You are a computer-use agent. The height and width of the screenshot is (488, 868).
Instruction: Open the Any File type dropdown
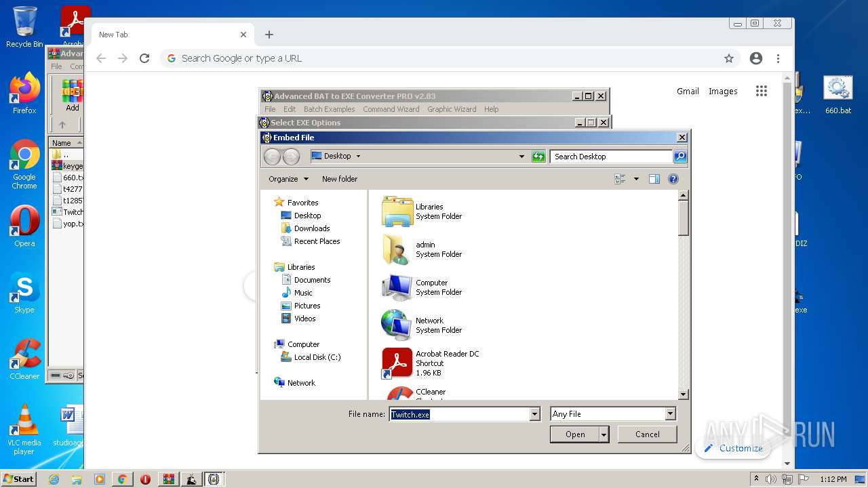(x=670, y=414)
